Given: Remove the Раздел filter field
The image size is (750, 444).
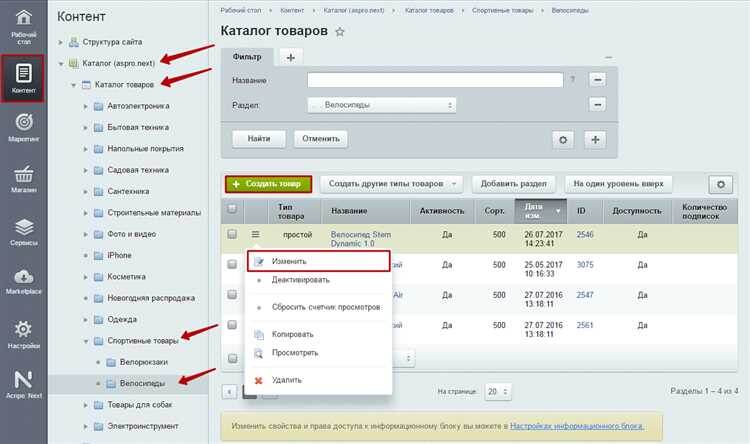Looking at the screenshot, I should (x=597, y=104).
